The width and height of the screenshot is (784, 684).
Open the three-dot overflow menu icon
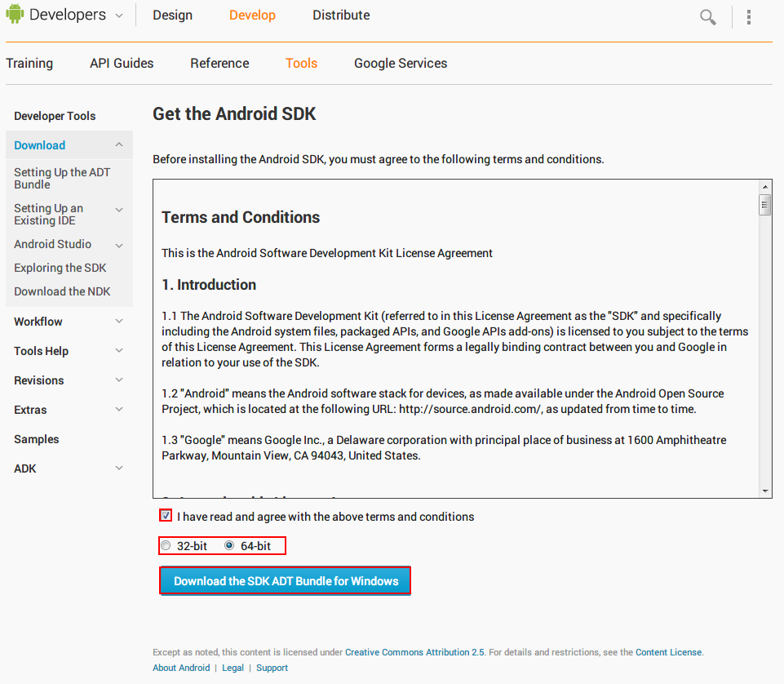tap(749, 16)
